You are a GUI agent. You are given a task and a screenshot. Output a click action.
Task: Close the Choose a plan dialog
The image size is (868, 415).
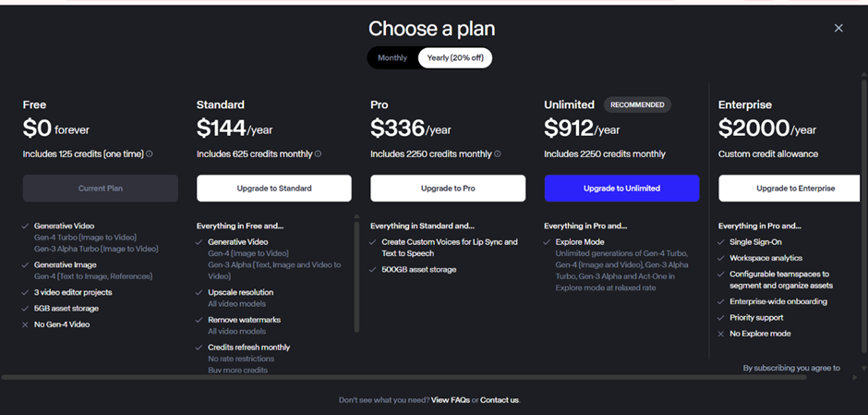[838, 29]
